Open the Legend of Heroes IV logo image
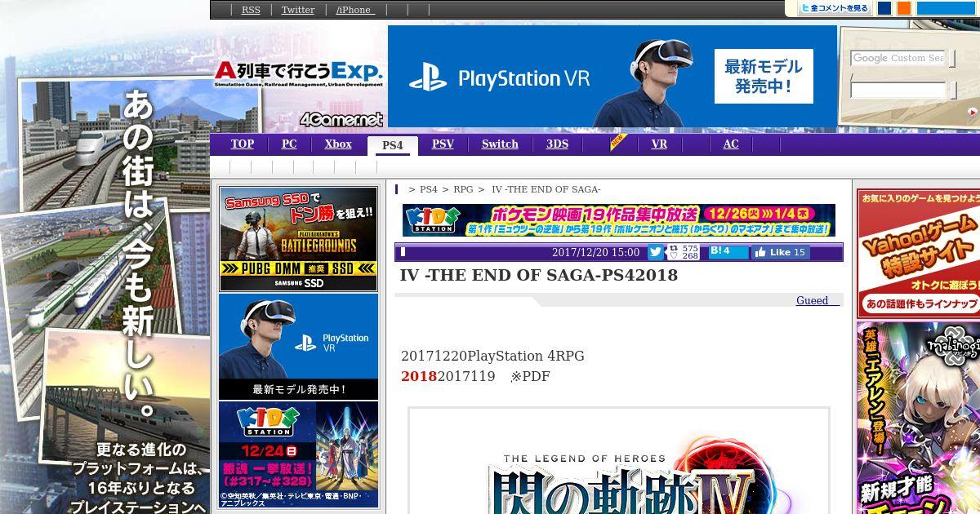The width and height of the screenshot is (980, 514). [x=619, y=461]
